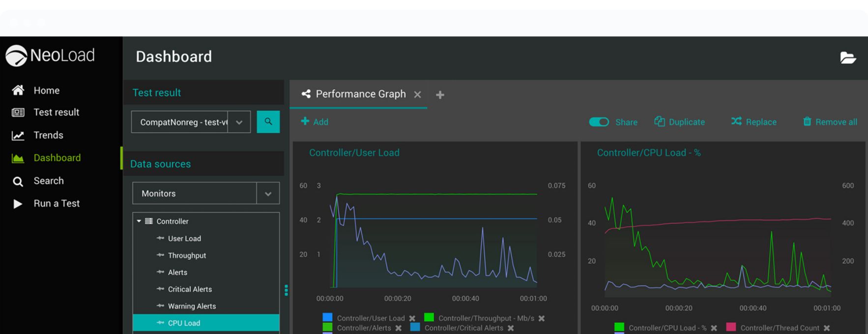
Task: Open the CompatNonreg test result dropdown
Action: (239, 122)
